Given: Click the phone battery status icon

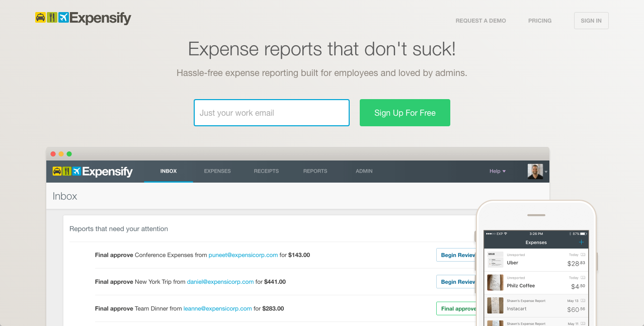Looking at the screenshot, I should click(x=584, y=234).
